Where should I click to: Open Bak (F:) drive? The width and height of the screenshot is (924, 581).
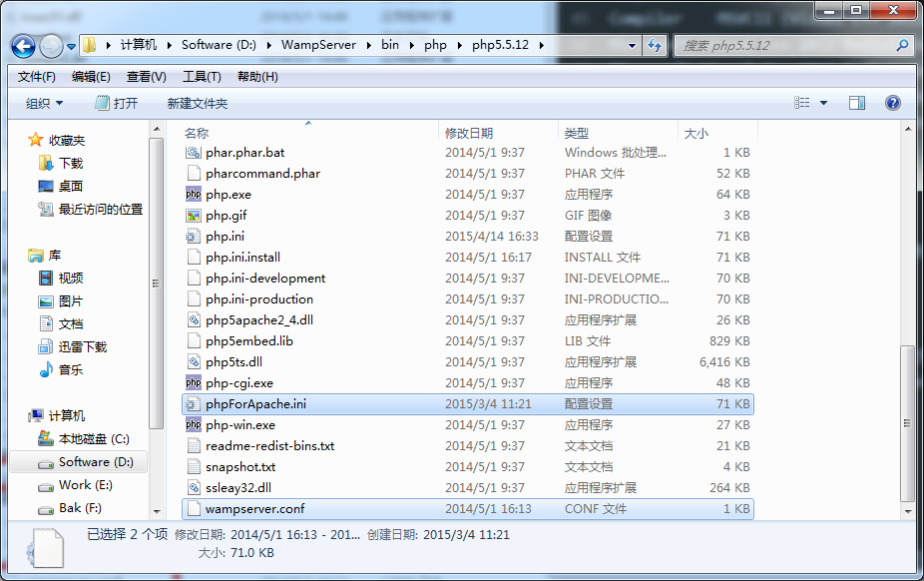tap(70, 507)
